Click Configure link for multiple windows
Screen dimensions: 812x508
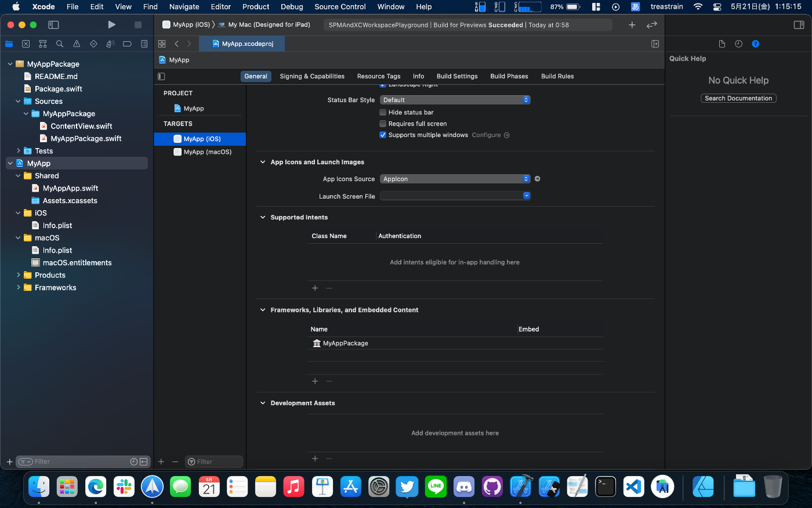point(491,135)
